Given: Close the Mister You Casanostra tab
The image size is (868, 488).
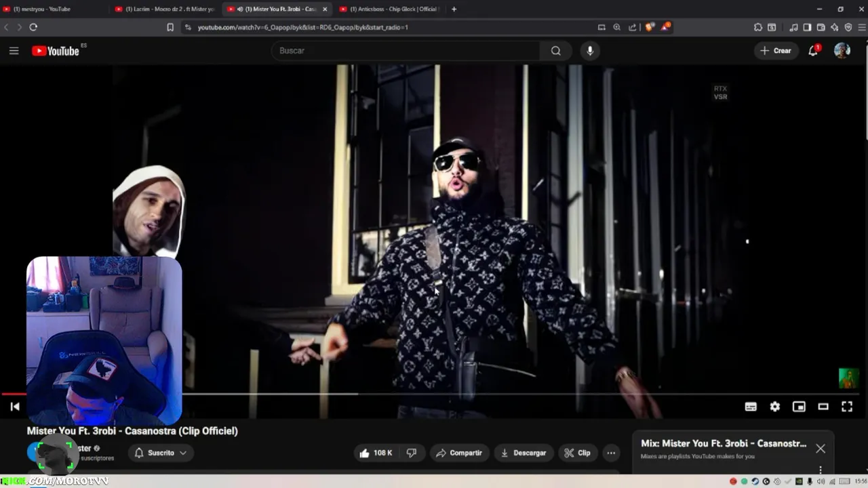Looking at the screenshot, I should 325,9.
